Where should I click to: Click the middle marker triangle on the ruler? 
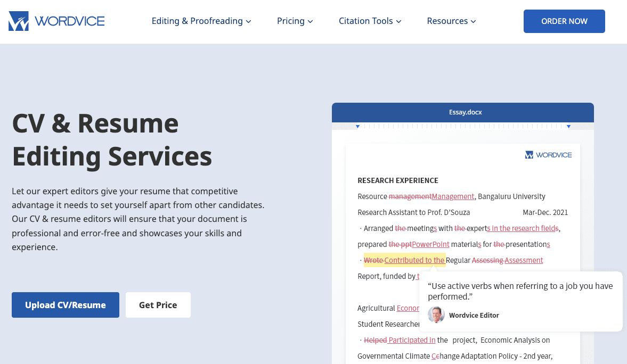click(x=463, y=126)
